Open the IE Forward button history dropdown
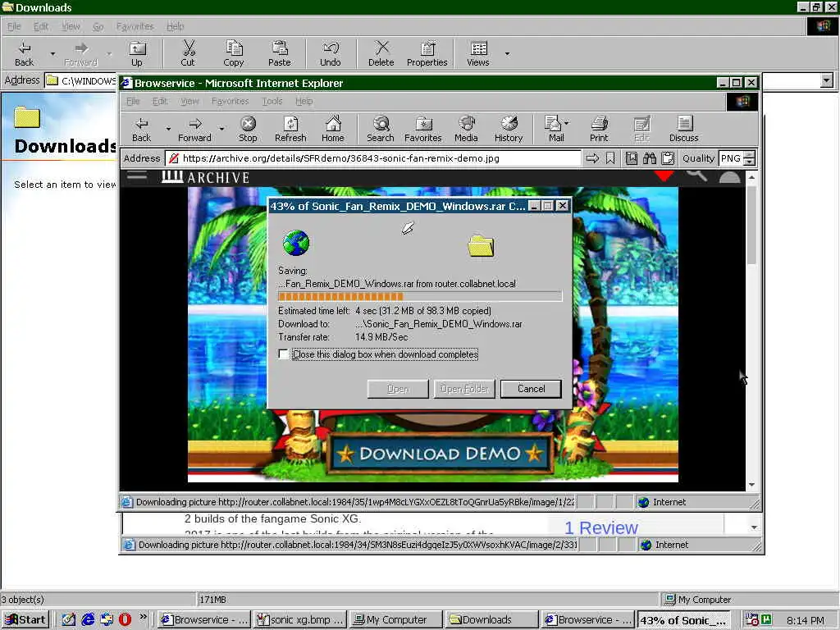 (x=221, y=129)
